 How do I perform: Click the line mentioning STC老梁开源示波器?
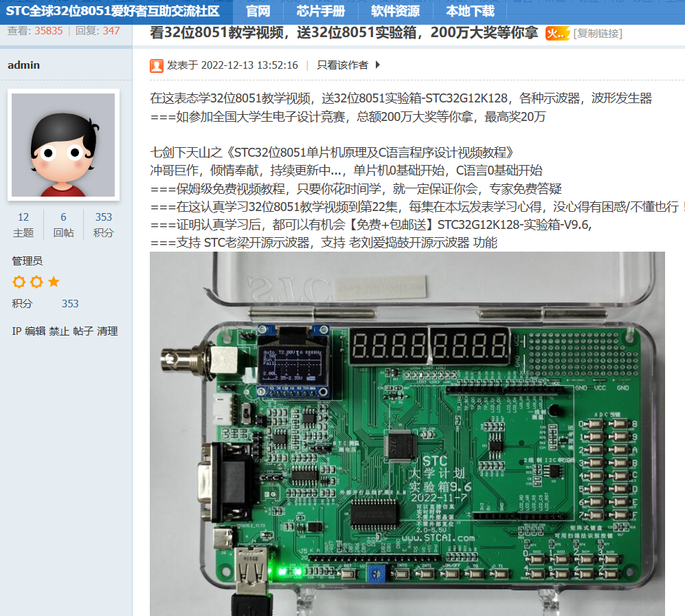[x=324, y=243]
